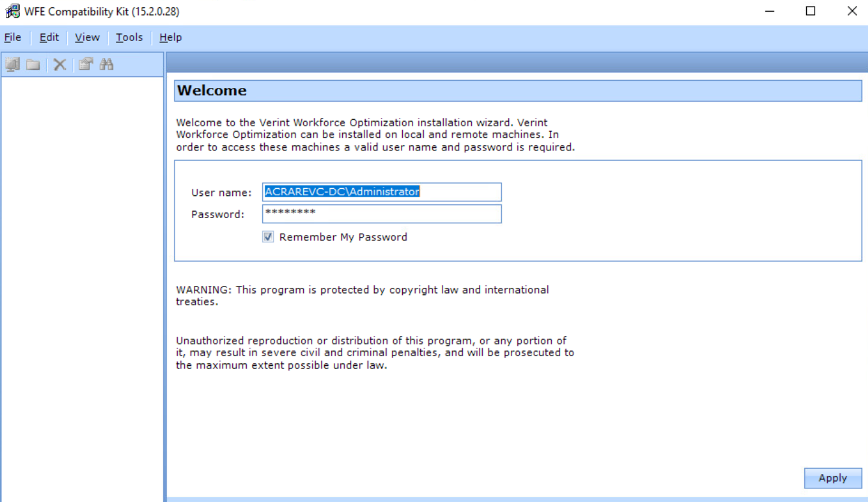This screenshot has height=502, width=868.
Task: Click the properties icon in the toolbar
Action: 85,64
